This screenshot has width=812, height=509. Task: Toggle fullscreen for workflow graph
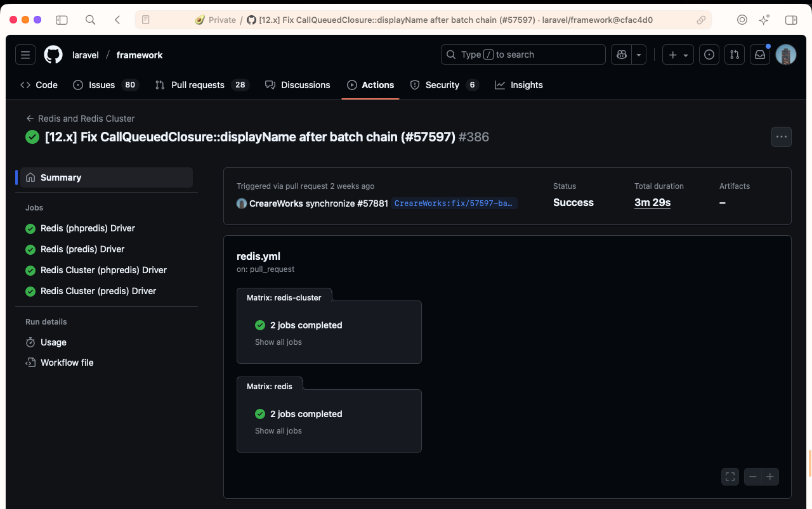730,477
